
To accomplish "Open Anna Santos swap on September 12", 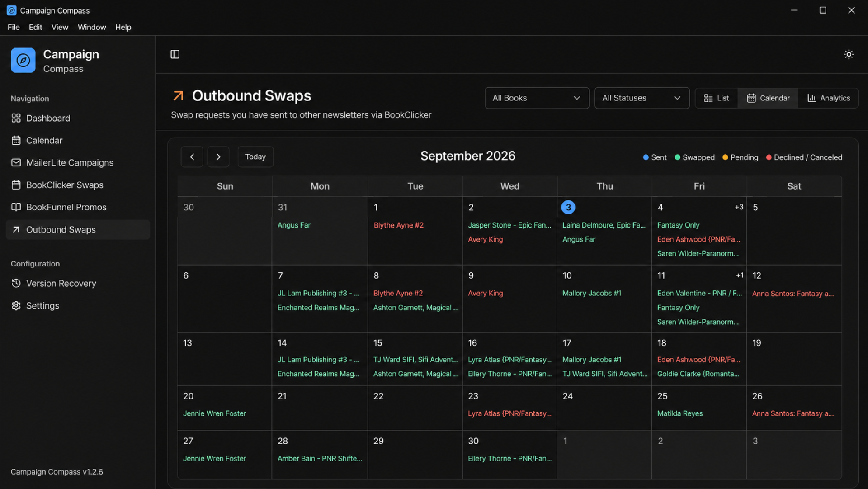I will (x=793, y=294).
